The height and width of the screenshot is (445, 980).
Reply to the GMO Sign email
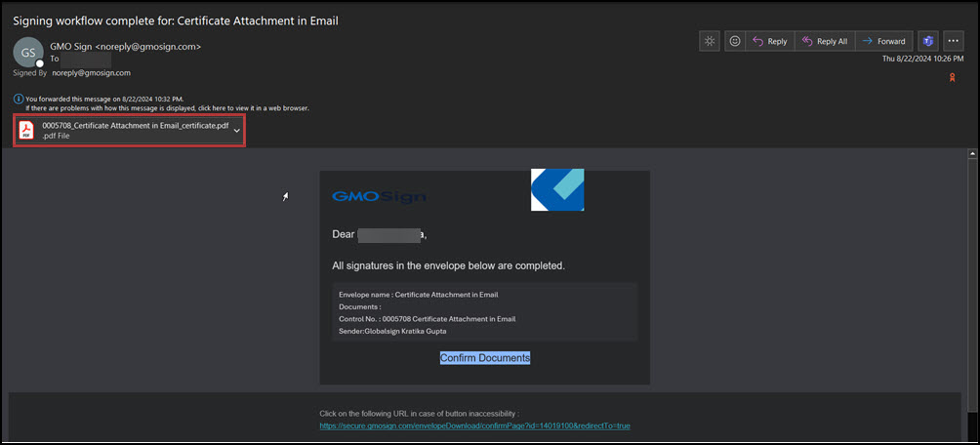pos(769,41)
